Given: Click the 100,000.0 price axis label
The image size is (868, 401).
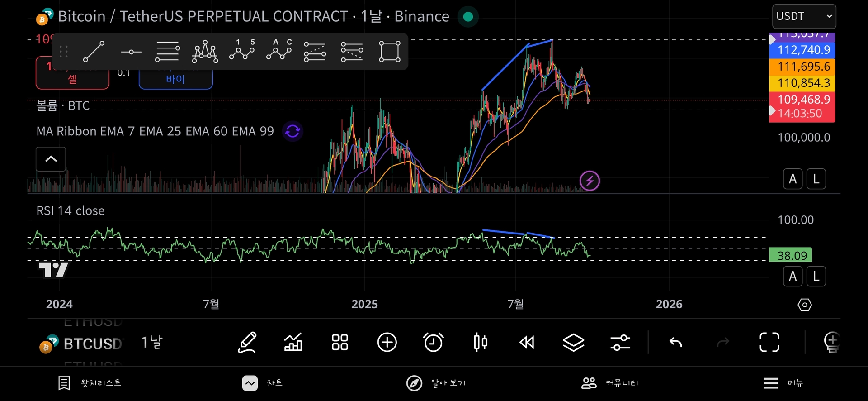Looking at the screenshot, I should (x=804, y=138).
